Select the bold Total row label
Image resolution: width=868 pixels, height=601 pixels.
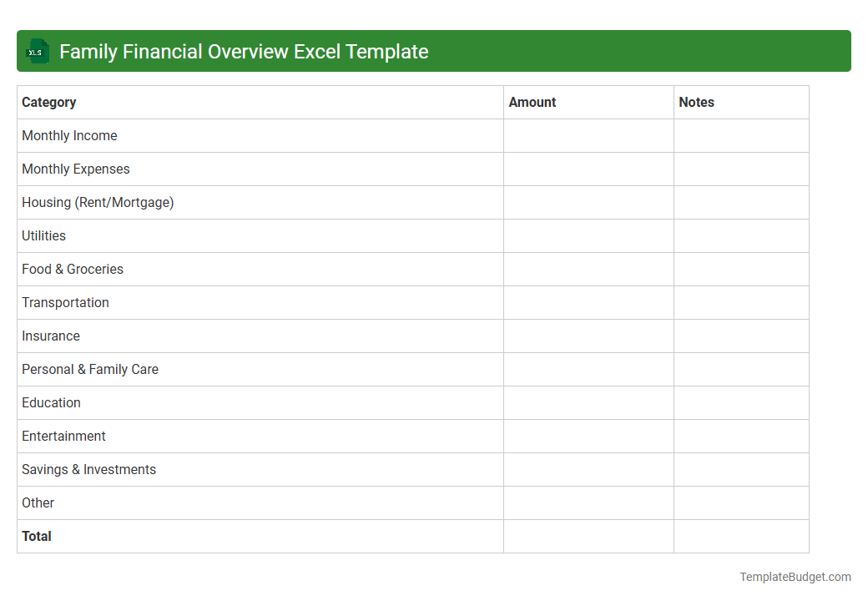(x=37, y=536)
